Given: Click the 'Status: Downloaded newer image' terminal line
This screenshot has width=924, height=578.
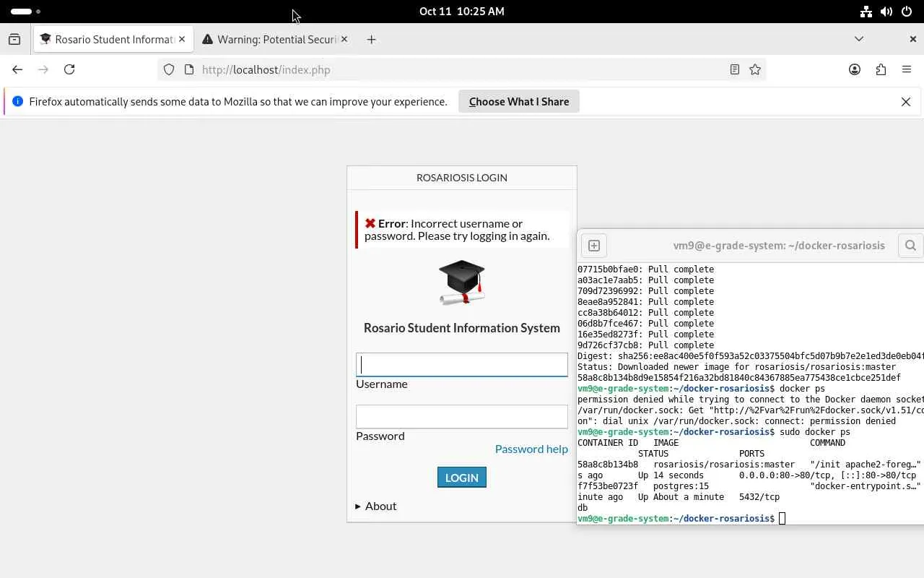Looking at the screenshot, I should click(x=736, y=367).
